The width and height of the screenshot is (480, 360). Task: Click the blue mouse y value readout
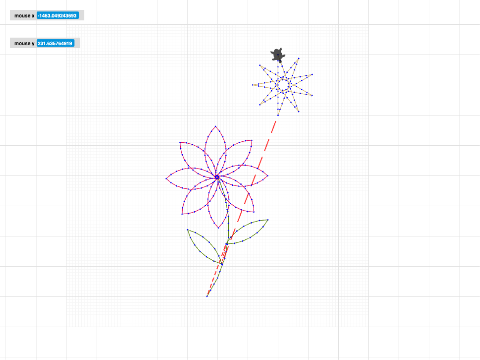55,43
